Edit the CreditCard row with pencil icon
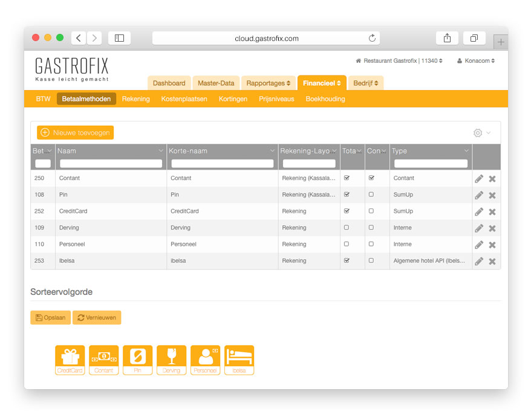 pos(479,212)
